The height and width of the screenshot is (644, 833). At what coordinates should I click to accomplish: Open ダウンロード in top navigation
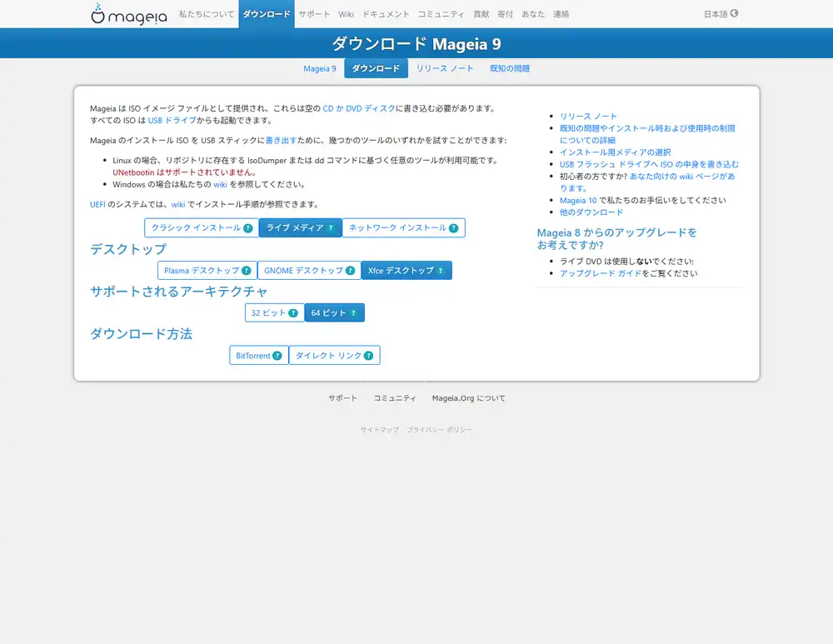coord(267,14)
